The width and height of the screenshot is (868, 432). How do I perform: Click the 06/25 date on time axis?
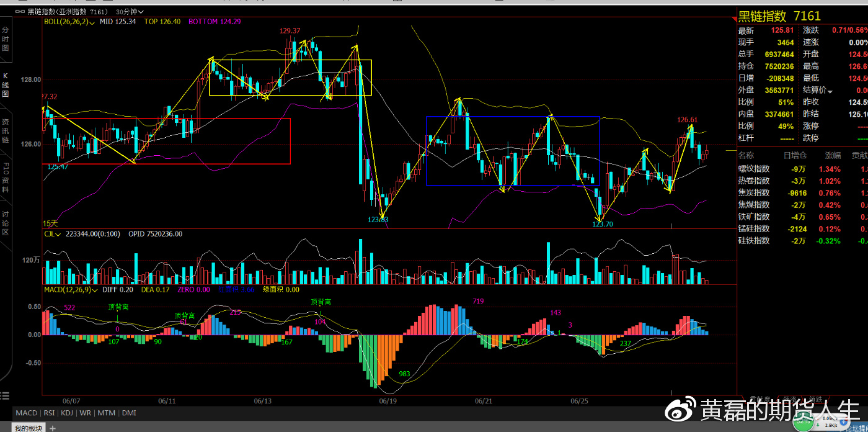580,401
